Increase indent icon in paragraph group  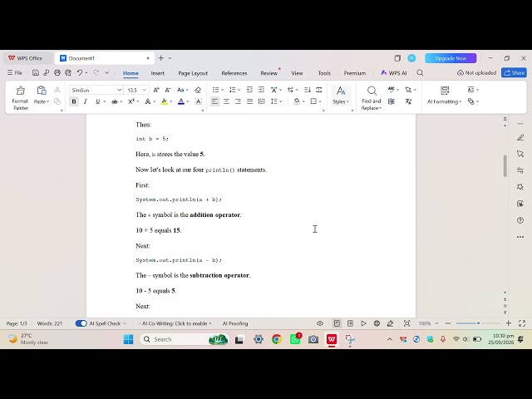261,90
